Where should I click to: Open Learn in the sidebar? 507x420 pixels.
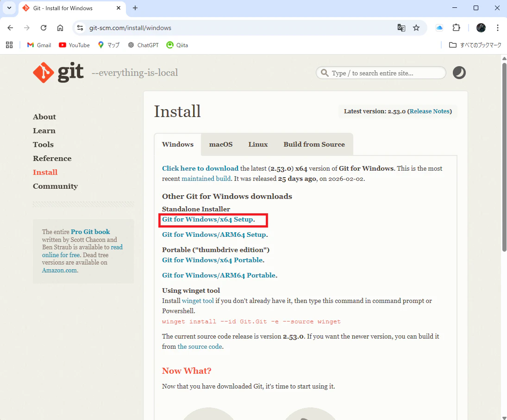(44, 131)
